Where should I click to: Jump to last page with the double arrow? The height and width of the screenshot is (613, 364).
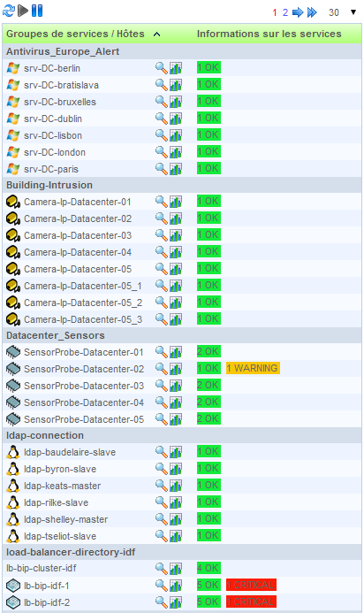pyautogui.click(x=312, y=12)
